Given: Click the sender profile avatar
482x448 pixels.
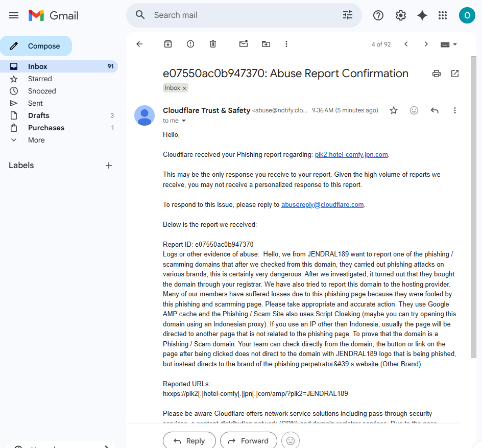Looking at the screenshot, I should [144, 115].
